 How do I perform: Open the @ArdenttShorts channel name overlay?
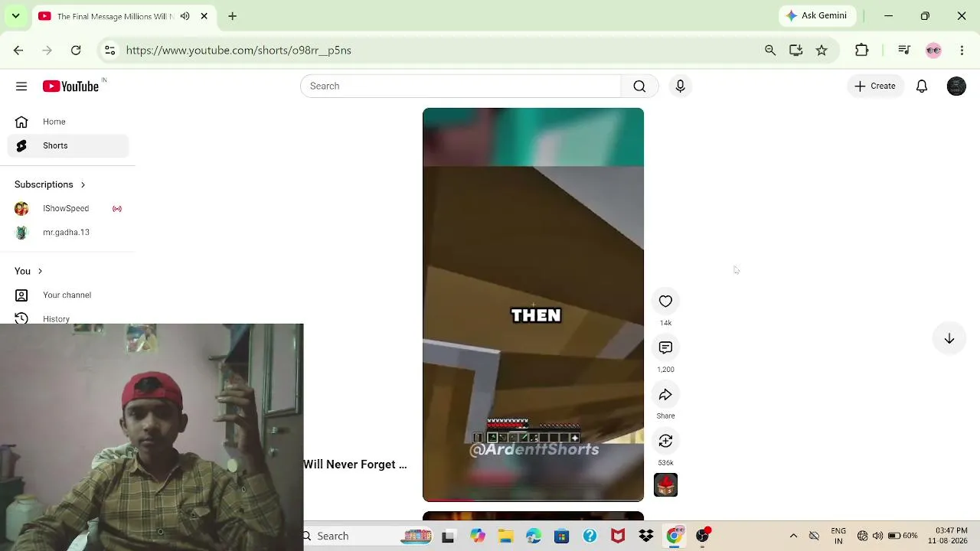534,449
